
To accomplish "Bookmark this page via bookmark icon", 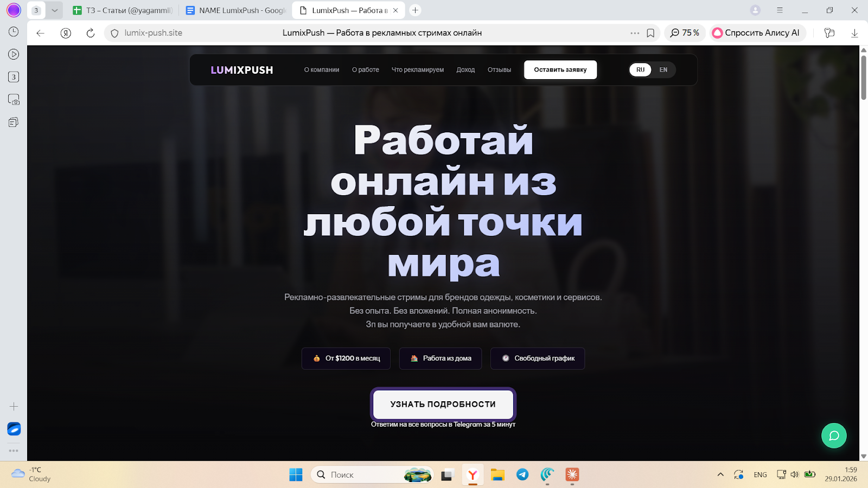I will [650, 33].
